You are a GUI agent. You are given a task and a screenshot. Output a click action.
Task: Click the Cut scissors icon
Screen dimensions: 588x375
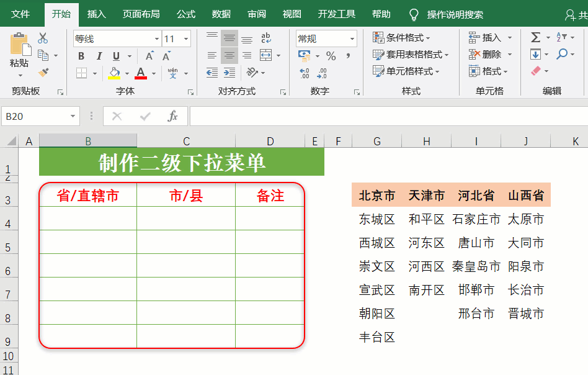click(x=43, y=38)
